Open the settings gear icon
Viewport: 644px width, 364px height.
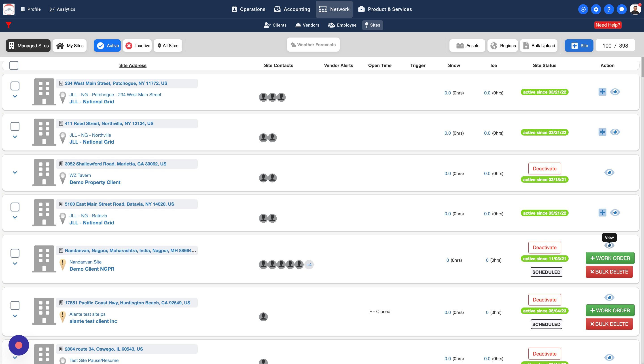click(596, 9)
